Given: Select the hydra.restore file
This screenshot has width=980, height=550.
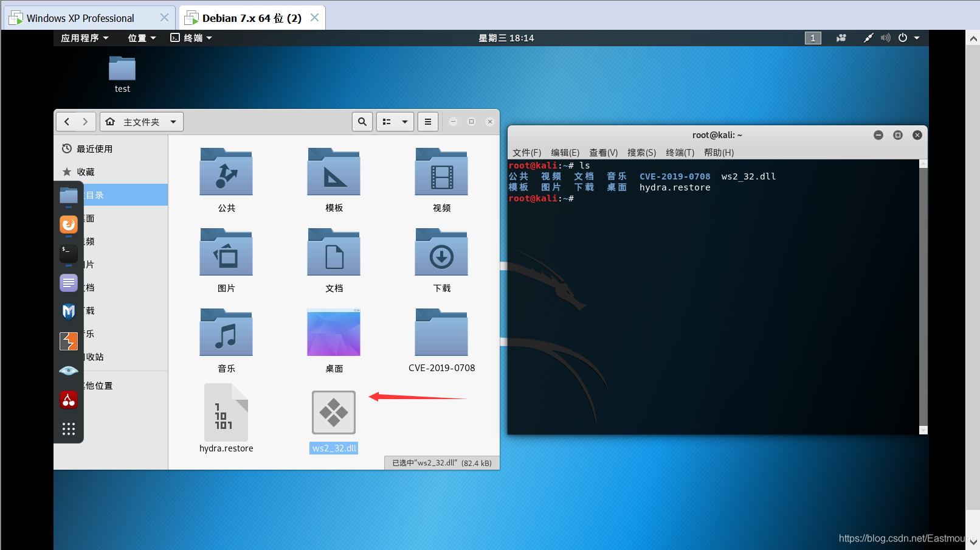Looking at the screenshot, I should click(226, 412).
